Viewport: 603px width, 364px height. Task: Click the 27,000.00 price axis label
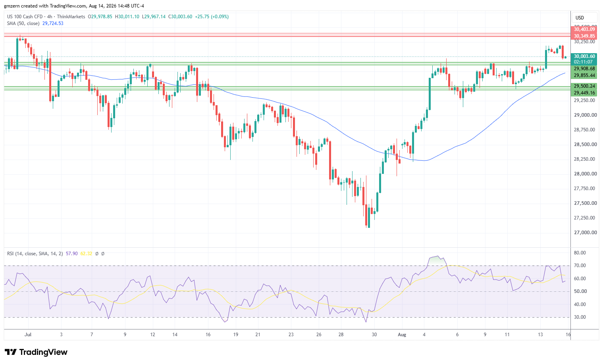(585, 233)
